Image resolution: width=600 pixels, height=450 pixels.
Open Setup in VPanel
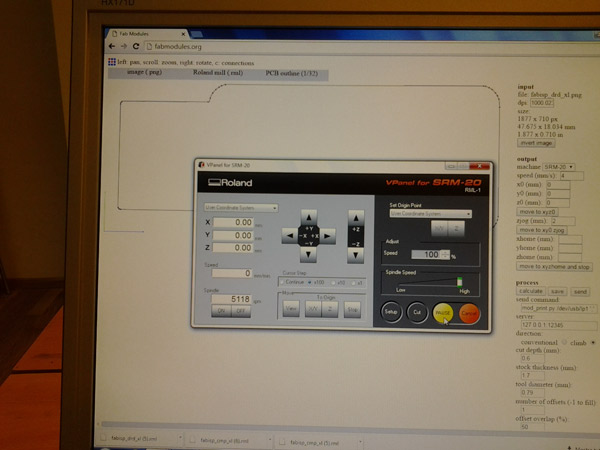[x=391, y=312]
